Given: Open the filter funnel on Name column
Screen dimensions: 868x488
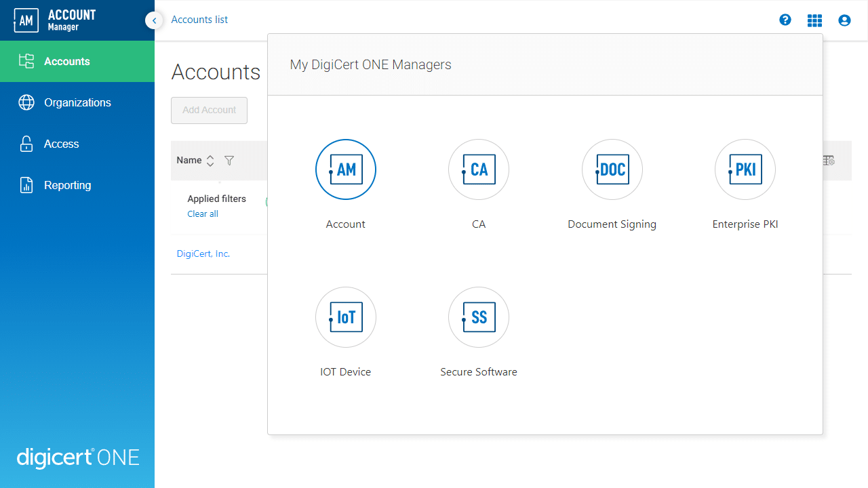Looking at the screenshot, I should pos(229,160).
